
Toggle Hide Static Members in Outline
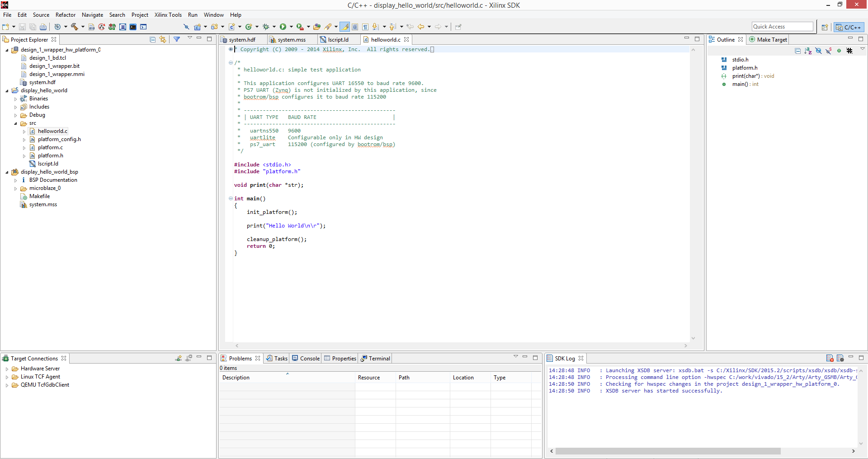click(x=829, y=51)
